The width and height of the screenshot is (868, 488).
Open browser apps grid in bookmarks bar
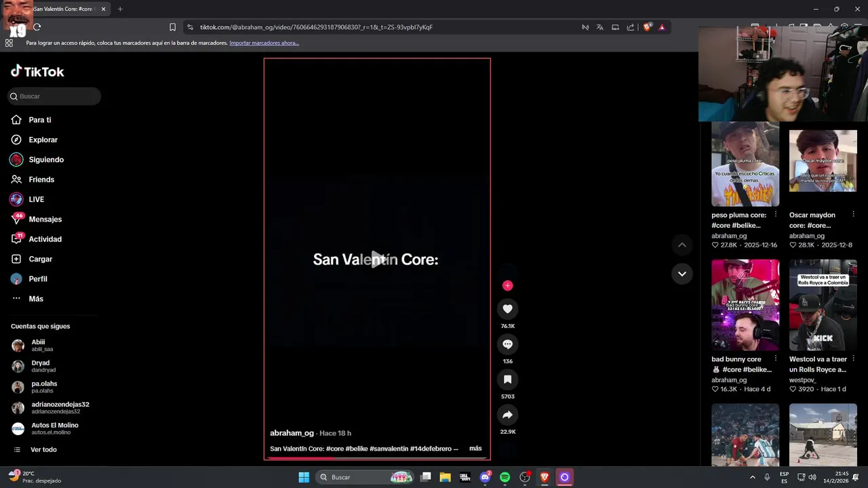[x=9, y=43]
